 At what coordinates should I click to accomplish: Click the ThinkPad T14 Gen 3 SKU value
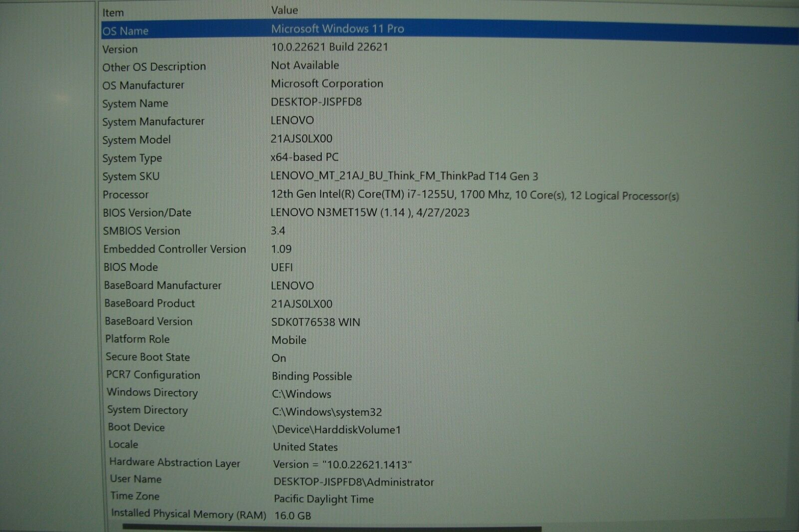pyautogui.click(x=404, y=176)
